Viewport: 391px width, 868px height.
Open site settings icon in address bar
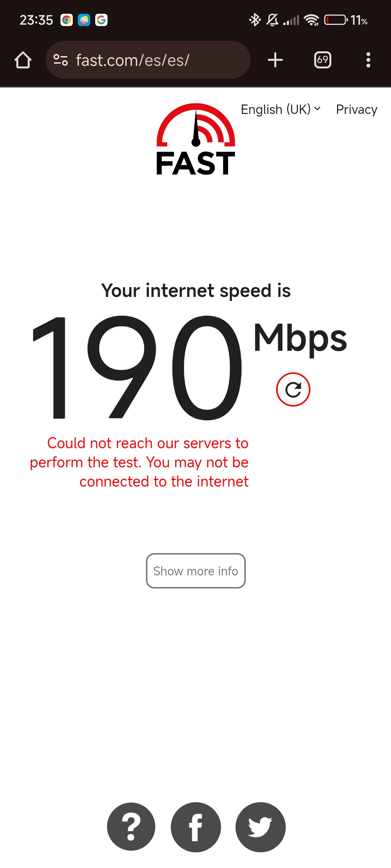click(60, 60)
